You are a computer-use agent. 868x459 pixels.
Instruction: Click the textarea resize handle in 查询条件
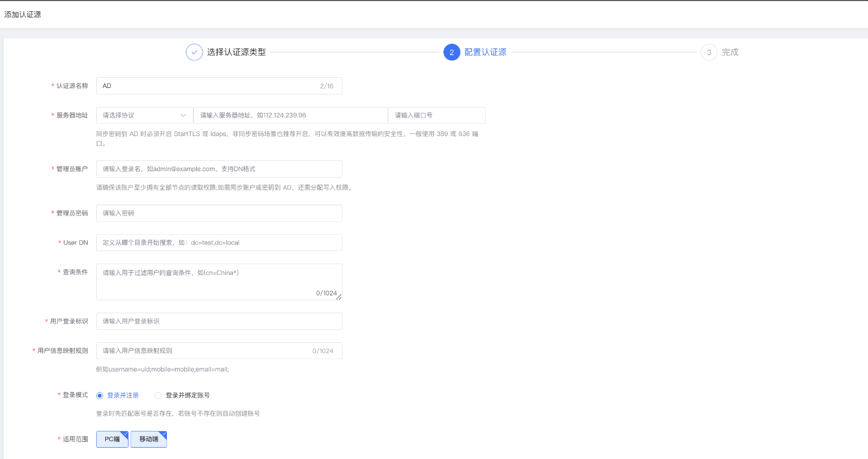pos(339,296)
